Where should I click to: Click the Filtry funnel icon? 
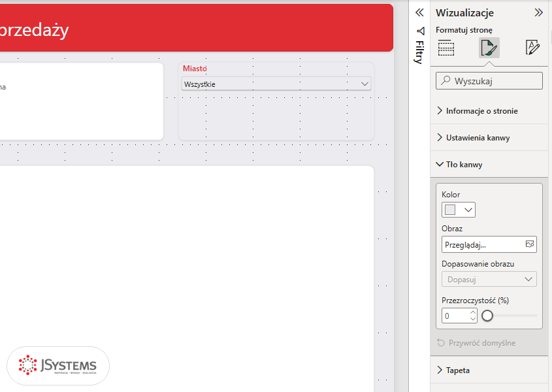420,31
